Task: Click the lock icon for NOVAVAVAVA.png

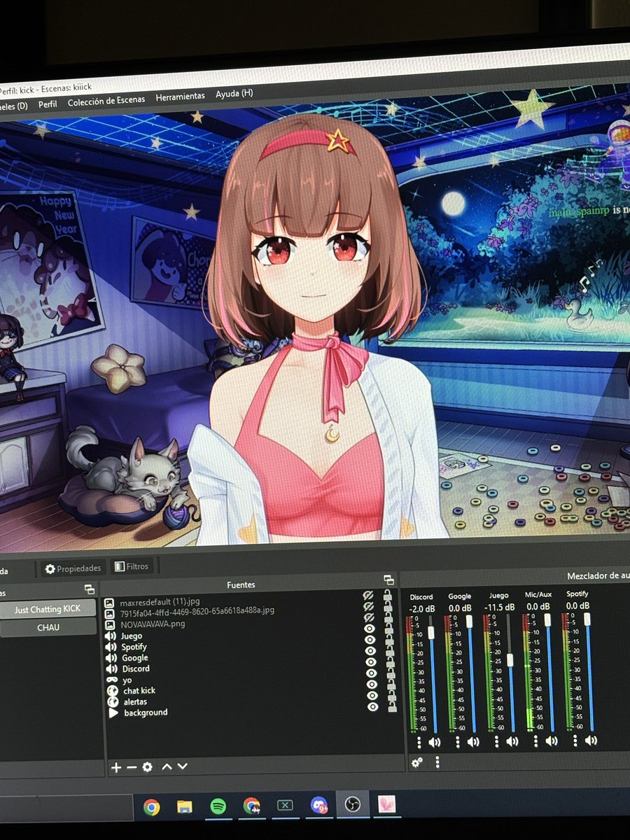Action: click(x=388, y=618)
